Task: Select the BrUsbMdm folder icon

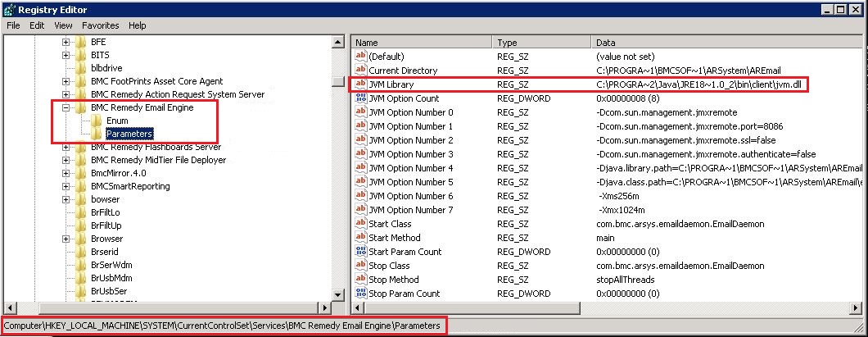Action: [x=81, y=278]
